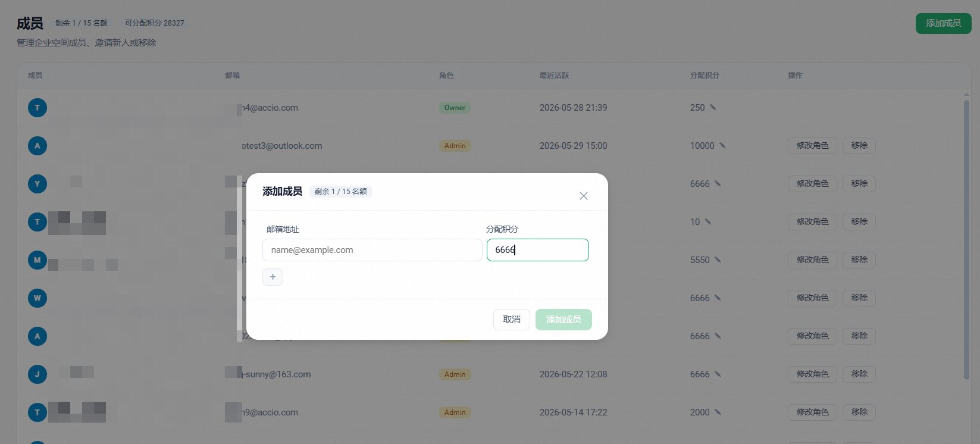
Task: Click the Owner role badge
Action: pyautogui.click(x=455, y=108)
